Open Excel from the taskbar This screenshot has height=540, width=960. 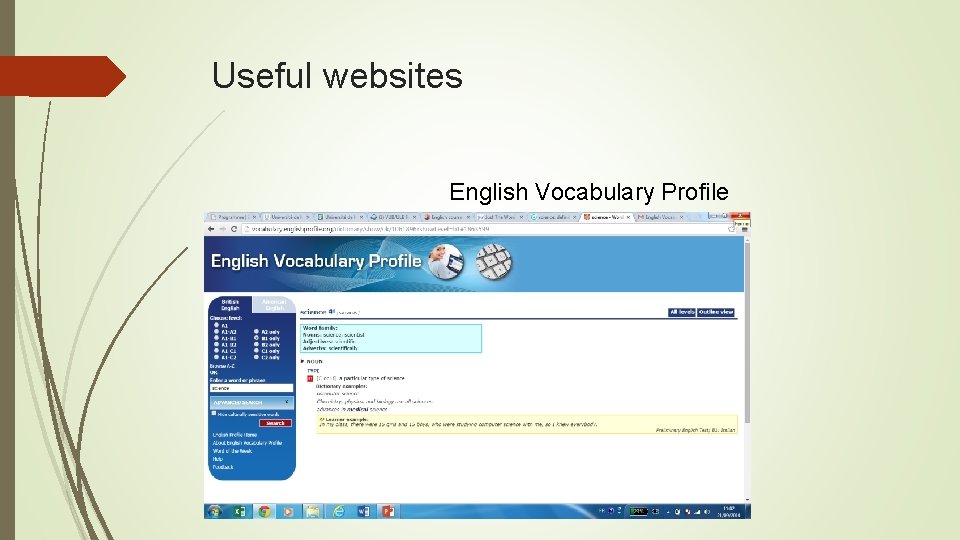[x=239, y=511]
